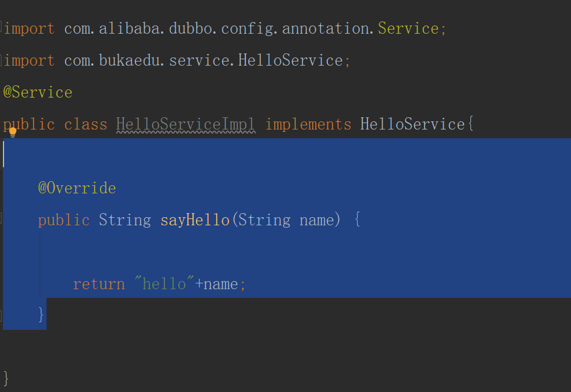Image resolution: width=571 pixels, height=392 pixels.
Task: Click HelloService after implements keyword
Action: point(412,124)
